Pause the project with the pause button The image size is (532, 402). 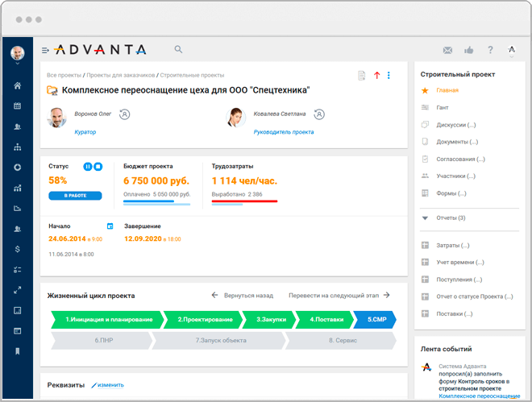(x=88, y=167)
